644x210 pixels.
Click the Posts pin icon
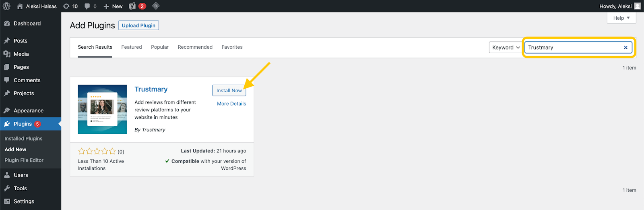pos(7,41)
